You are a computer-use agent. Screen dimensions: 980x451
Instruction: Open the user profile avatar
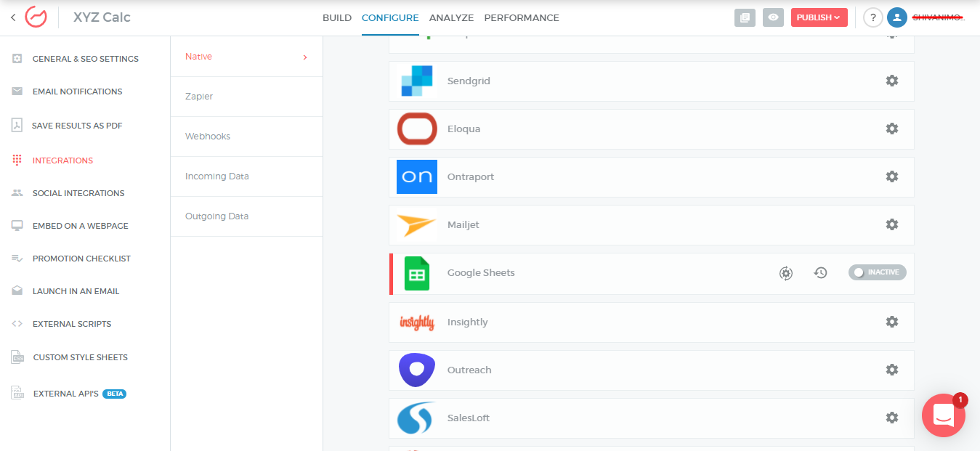pyautogui.click(x=896, y=17)
